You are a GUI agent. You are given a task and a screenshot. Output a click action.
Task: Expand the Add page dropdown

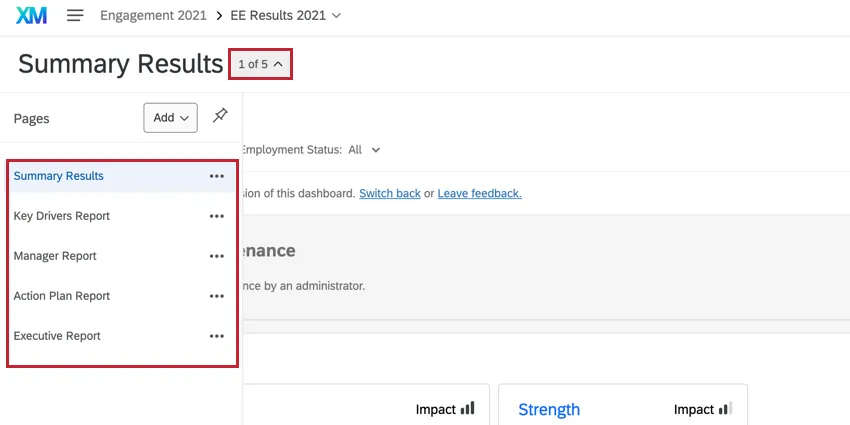point(171,118)
